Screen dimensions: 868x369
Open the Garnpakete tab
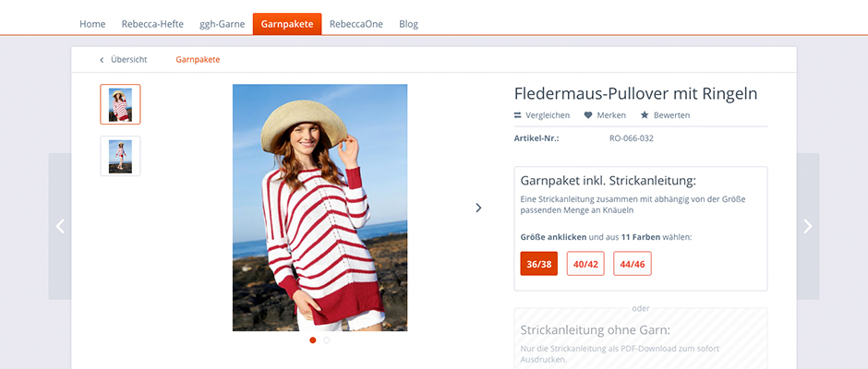(287, 24)
